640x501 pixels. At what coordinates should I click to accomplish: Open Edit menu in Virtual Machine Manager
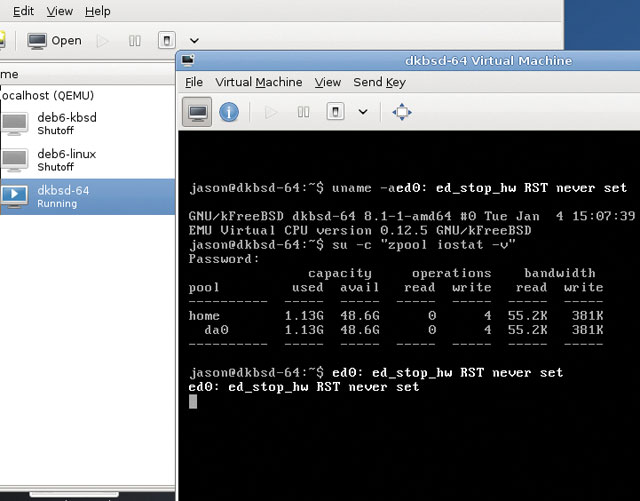tap(23, 11)
